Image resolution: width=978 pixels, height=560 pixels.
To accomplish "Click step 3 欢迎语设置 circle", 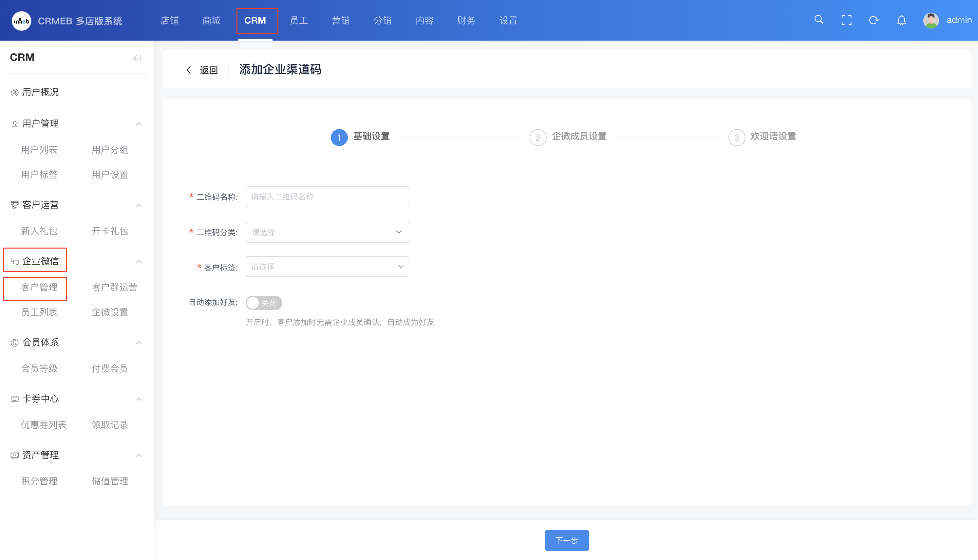I will pos(737,137).
